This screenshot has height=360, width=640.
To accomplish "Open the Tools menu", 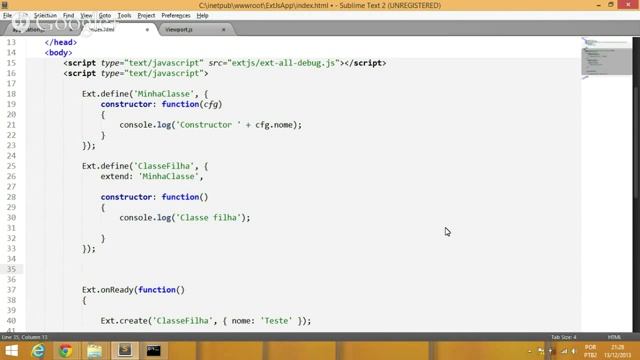I will pos(124,16).
